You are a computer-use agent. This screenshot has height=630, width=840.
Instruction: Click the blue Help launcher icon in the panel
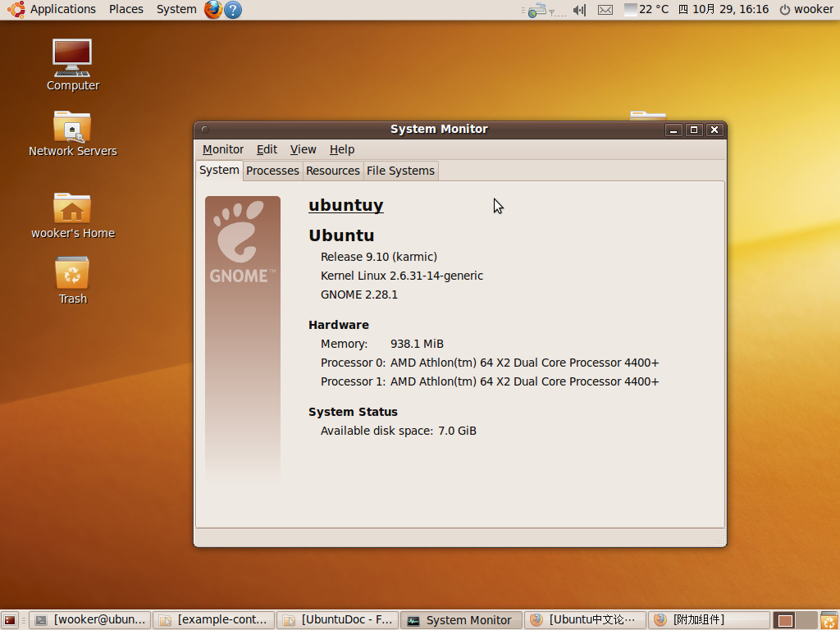point(232,10)
